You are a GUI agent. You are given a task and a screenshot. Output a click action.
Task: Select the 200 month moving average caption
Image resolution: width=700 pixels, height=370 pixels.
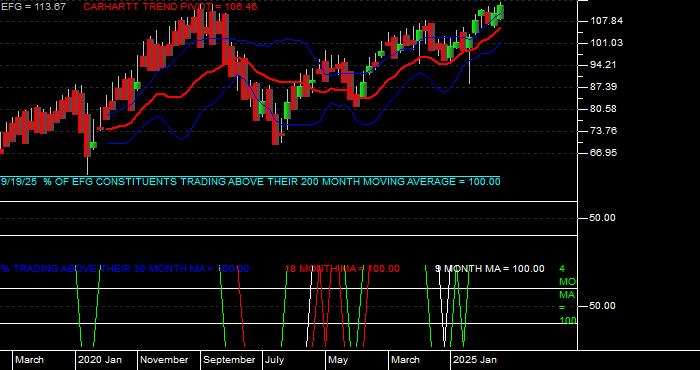[250, 182]
